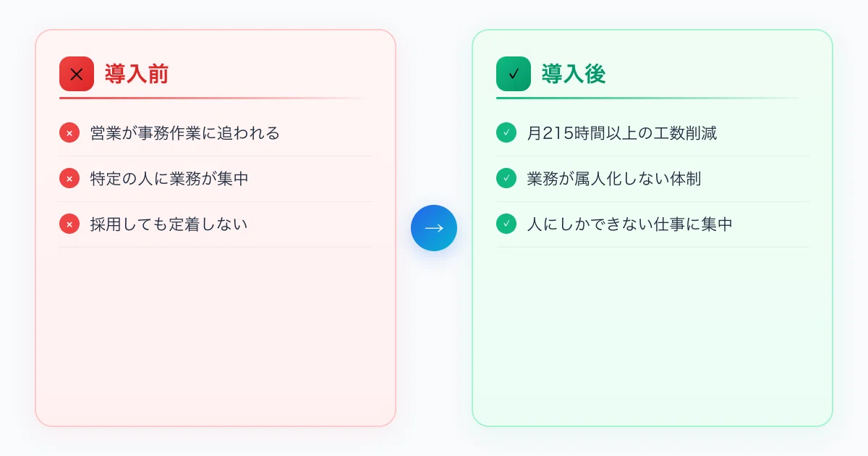Click the empty area of the pink 導入前 card
This screenshot has width=868, height=456.
(x=216, y=337)
